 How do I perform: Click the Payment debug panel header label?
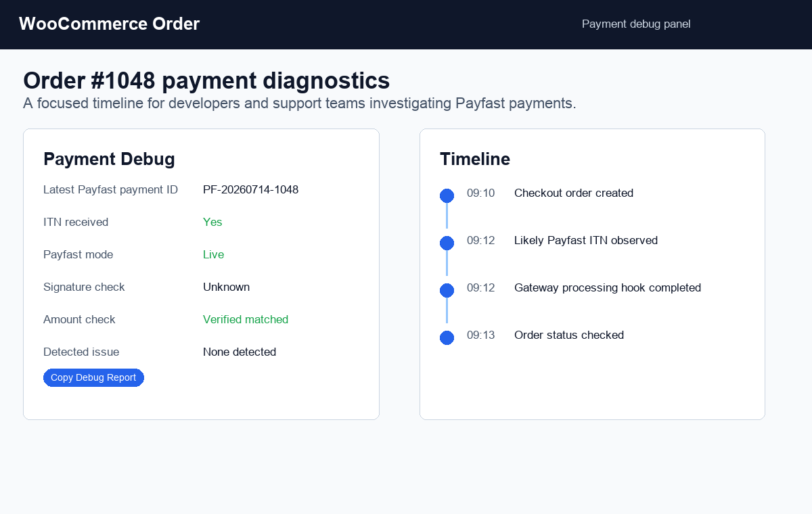click(636, 24)
